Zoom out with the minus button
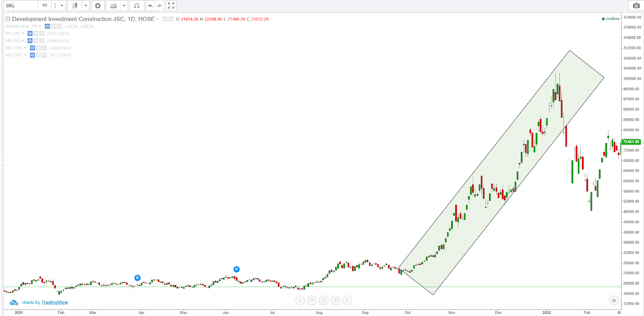The width and height of the screenshot is (644, 316). [x=312, y=300]
